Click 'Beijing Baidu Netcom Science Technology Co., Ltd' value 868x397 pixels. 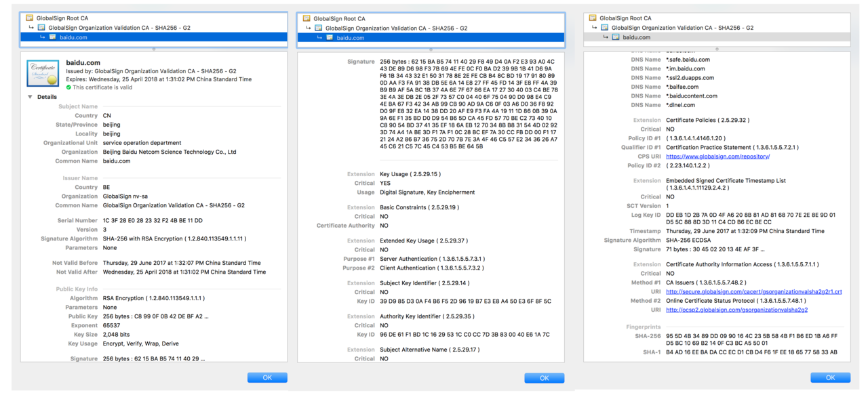point(170,152)
